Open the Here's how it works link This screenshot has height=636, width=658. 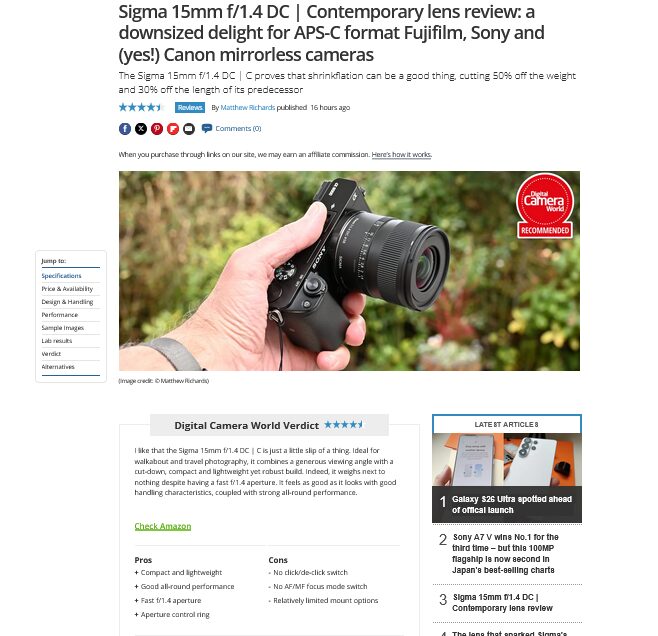(x=401, y=154)
